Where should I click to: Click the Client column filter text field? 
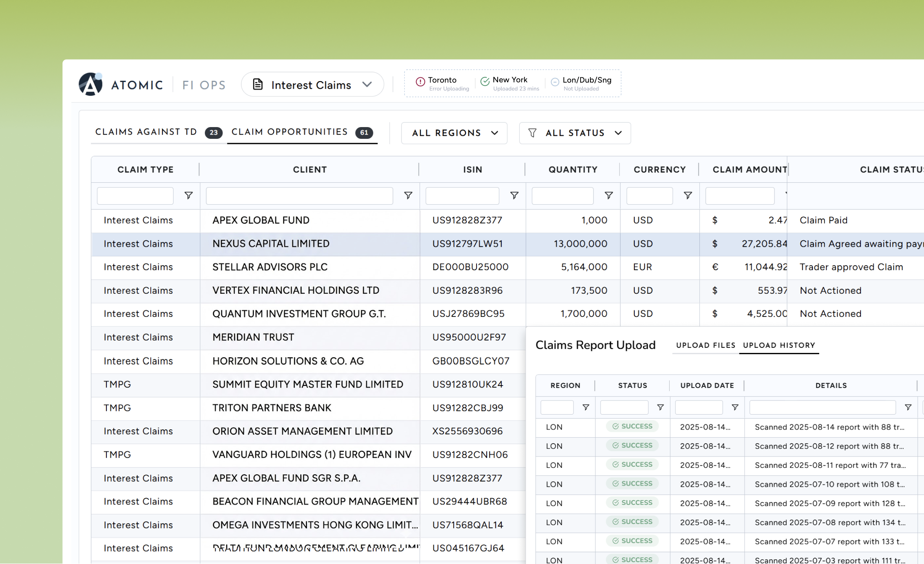299,196
